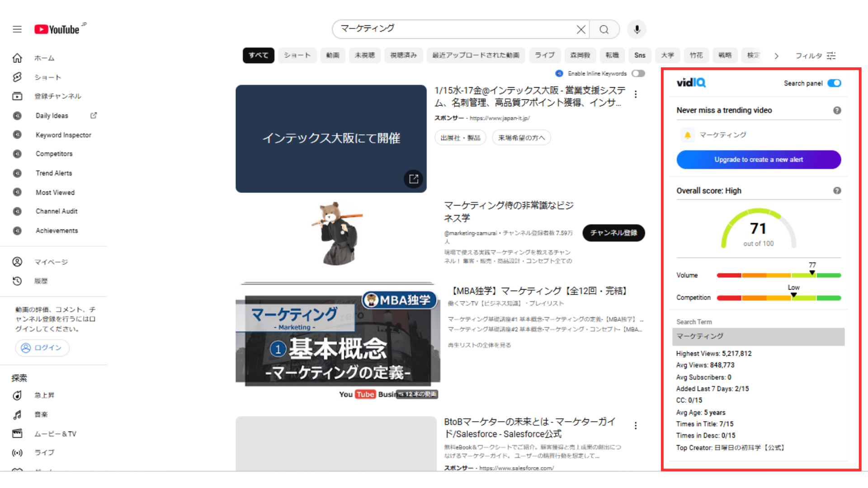Select the ショート filter chip
This screenshot has width=868, height=488.
(297, 55)
